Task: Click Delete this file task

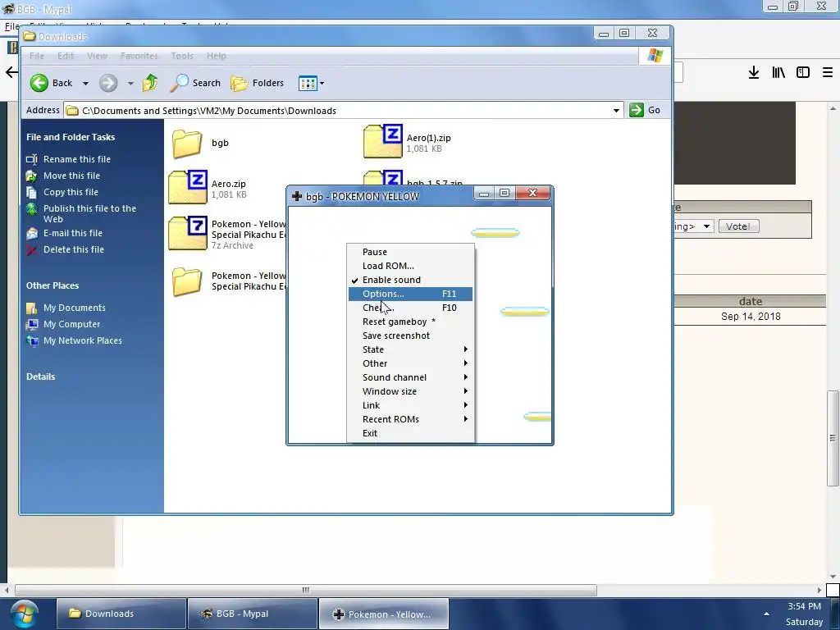Action: click(73, 249)
